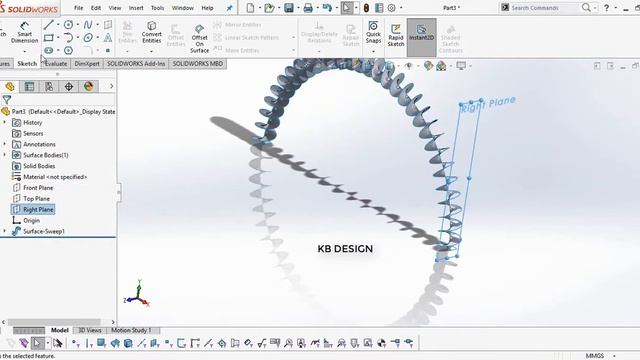The image size is (640, 360).
Task: Click Convert Entities tool
Action: [x=151, y=32]
